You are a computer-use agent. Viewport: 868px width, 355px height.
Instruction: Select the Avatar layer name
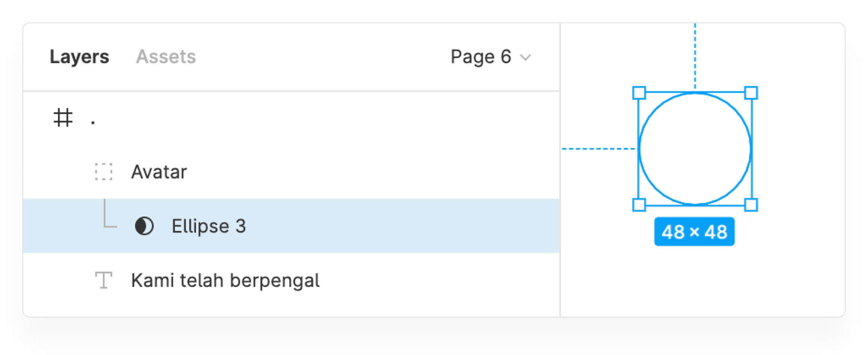tap(159, 172)
